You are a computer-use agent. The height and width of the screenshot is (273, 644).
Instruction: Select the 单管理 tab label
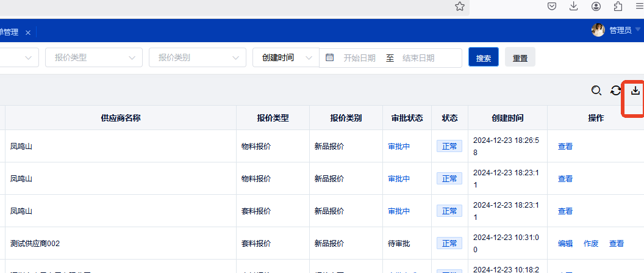click(x=9, y=32)
